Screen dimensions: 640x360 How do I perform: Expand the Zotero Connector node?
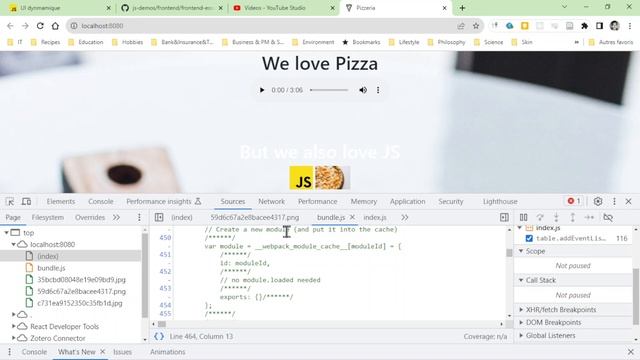click(x=13, y=338)
